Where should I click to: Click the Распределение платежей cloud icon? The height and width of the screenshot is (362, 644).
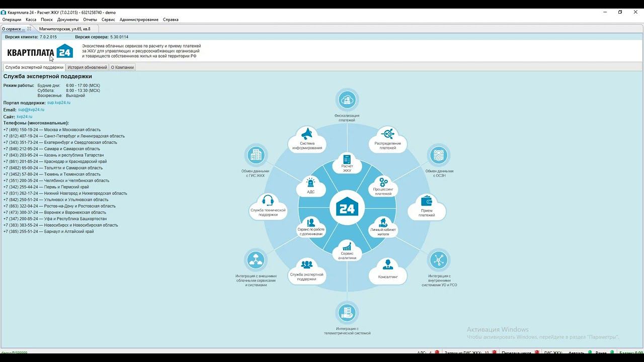point(387,139)
